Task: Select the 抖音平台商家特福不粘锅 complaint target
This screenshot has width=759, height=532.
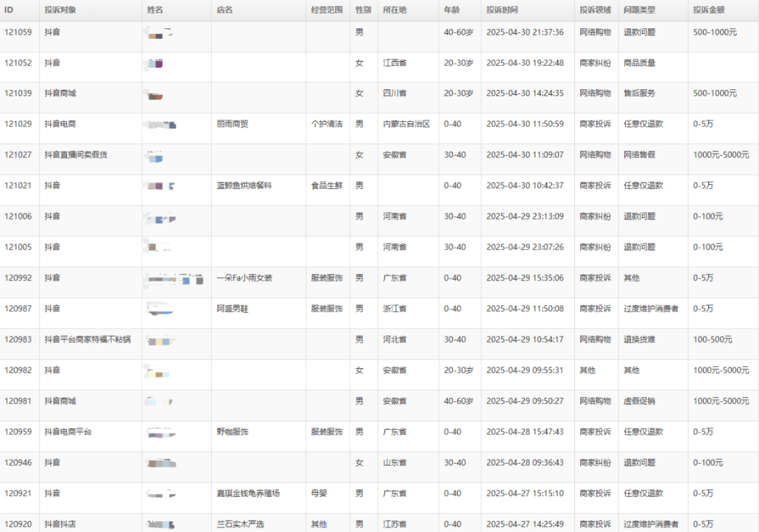Action: tap(87, 340)
